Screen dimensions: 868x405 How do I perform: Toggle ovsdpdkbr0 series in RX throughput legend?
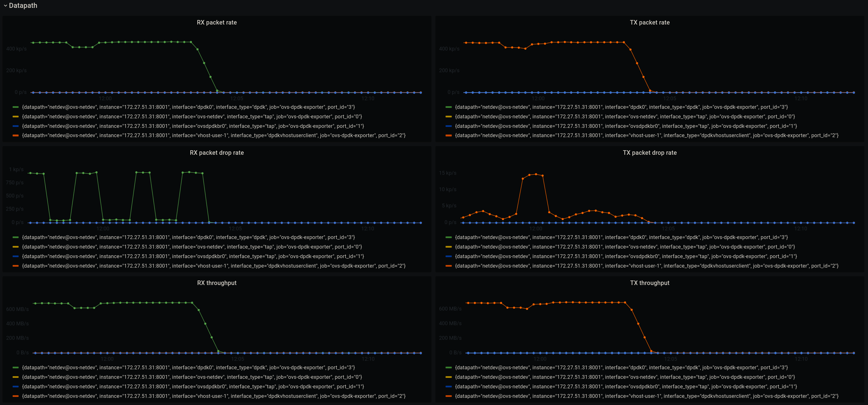coord(193,387)
